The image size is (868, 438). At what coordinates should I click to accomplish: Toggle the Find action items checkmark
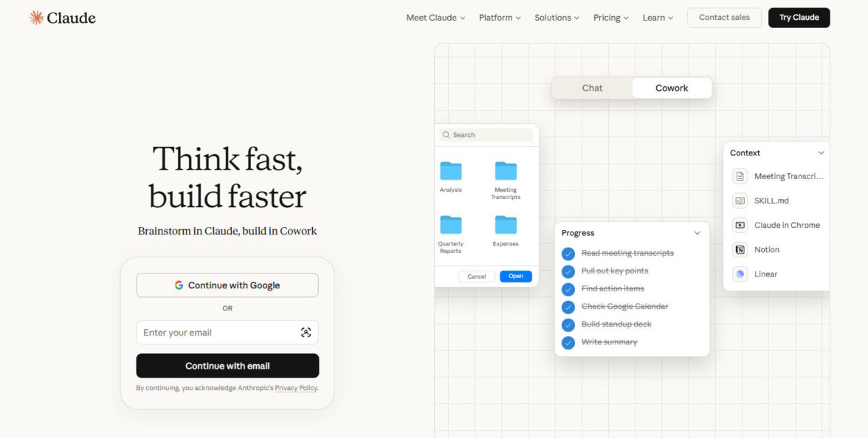click(x=568, y=289)
